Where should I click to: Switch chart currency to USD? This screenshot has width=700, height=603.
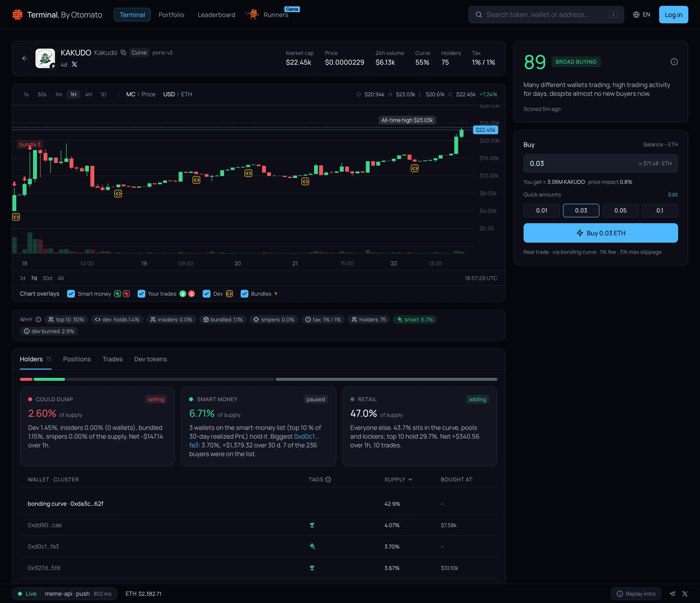169,94
